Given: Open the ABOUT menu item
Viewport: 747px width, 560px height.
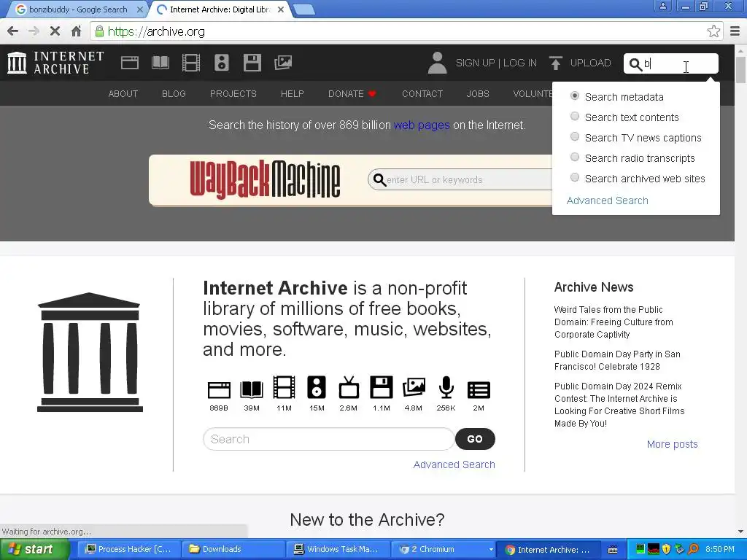Looking at the screenshot, I should (x=123, y=94).
